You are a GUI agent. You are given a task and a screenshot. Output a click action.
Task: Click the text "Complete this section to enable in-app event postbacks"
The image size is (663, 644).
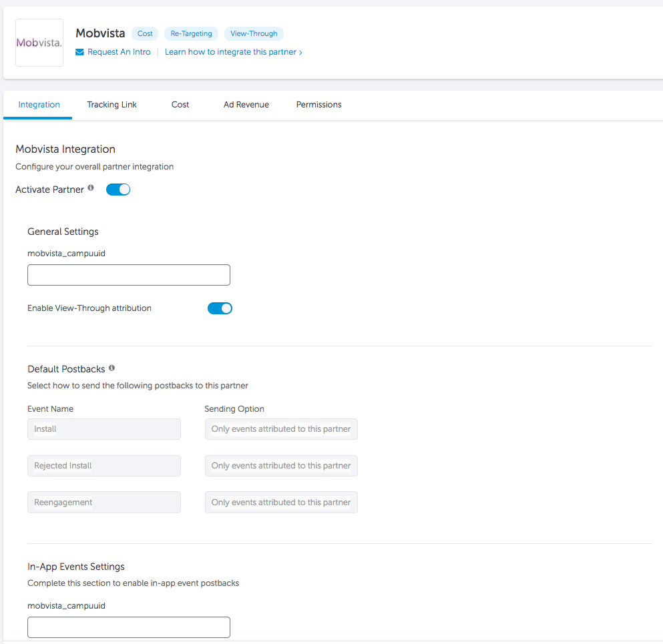coord(133,583)
